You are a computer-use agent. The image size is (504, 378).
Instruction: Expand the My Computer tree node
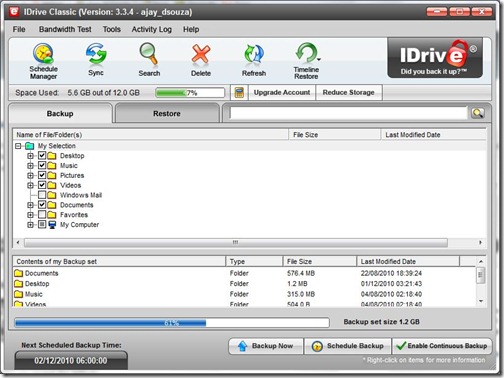point(30,225)
